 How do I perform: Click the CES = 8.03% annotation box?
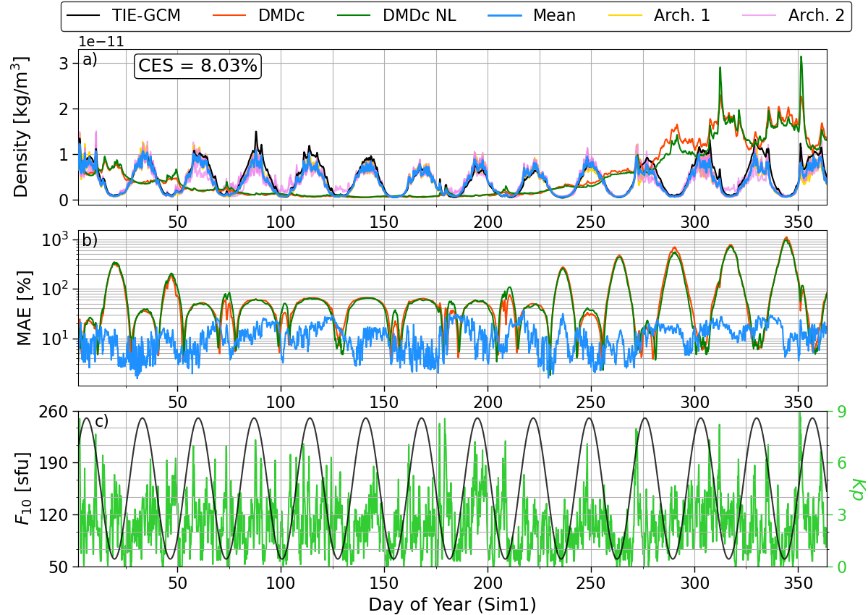pos(197,67)
